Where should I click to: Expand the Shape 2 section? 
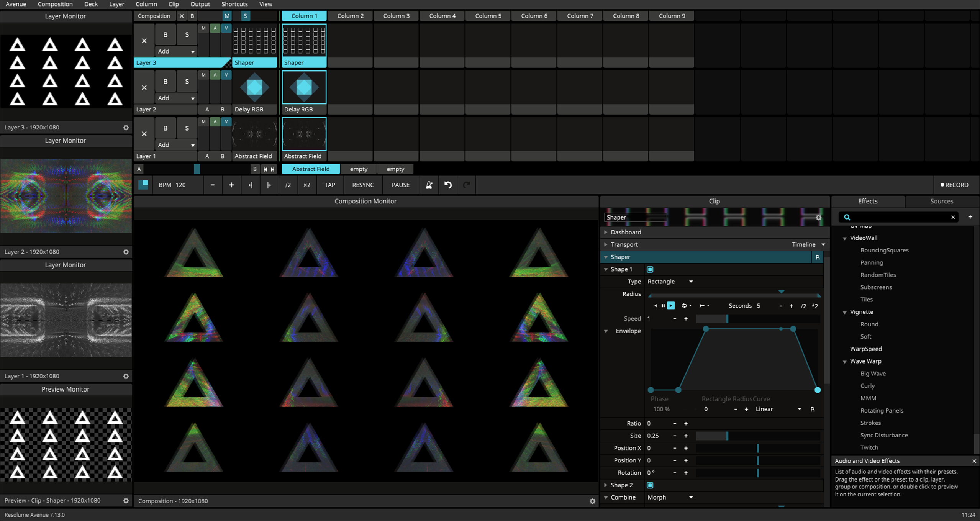pos(606,485)
